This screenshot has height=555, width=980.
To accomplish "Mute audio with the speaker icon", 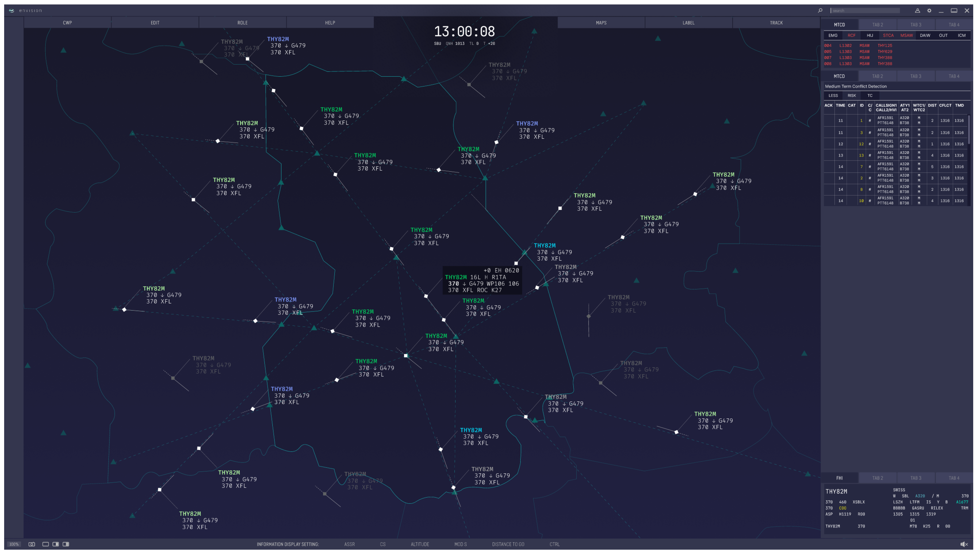I will tap(964, 544).
